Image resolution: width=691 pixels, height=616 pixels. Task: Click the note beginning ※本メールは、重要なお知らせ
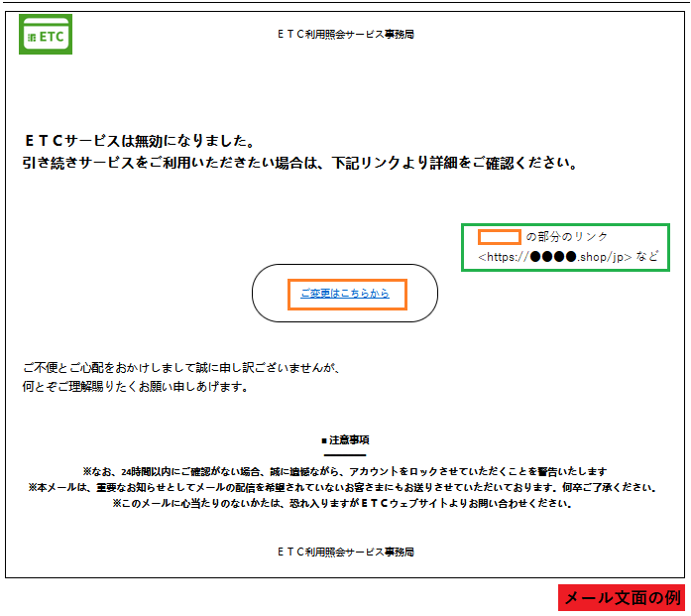345,487
